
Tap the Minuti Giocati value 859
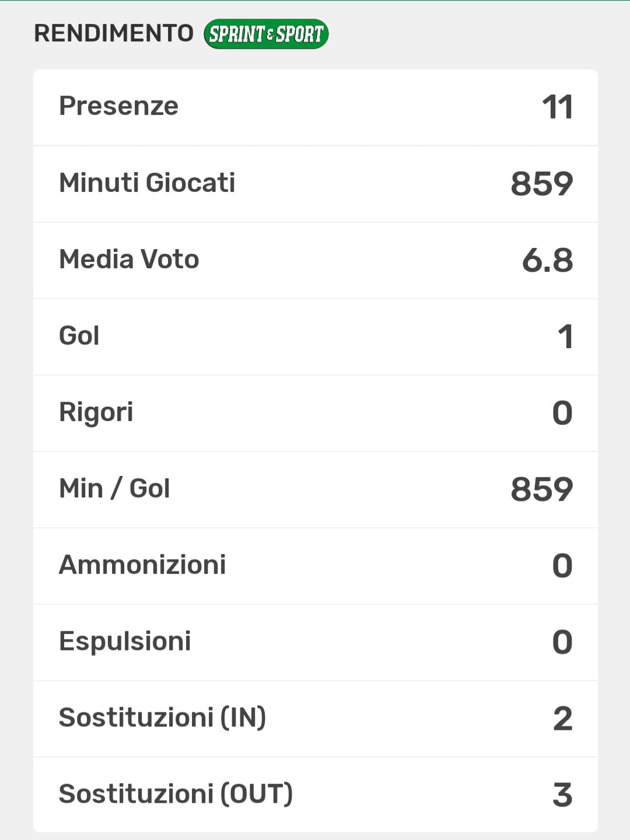(541, 184)
